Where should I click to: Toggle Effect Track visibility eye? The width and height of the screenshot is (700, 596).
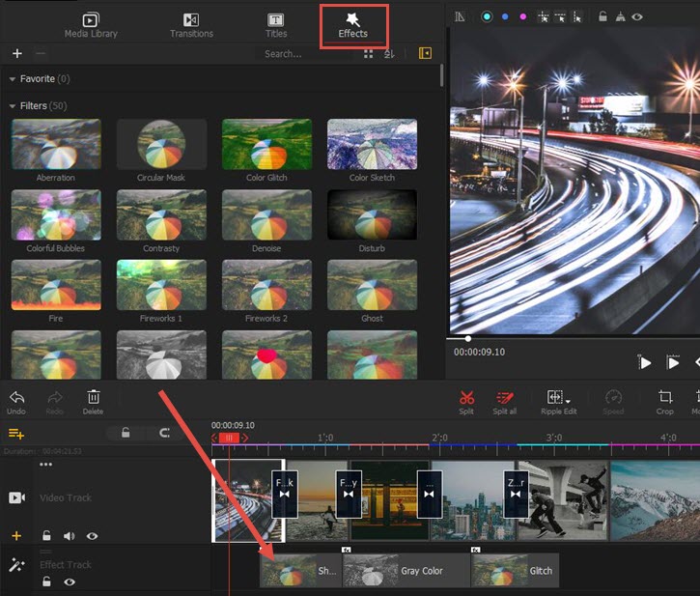pyautogui.click(x=69, y=582)
